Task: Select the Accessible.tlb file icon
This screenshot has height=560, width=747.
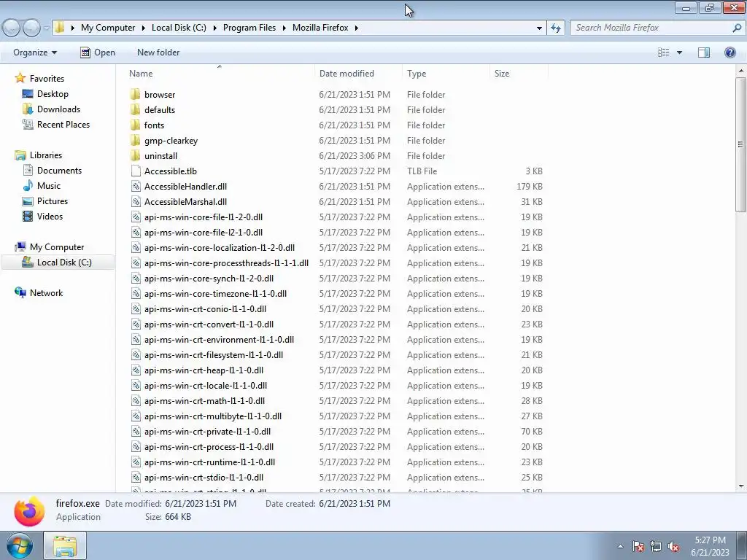Action: (136, 171)
